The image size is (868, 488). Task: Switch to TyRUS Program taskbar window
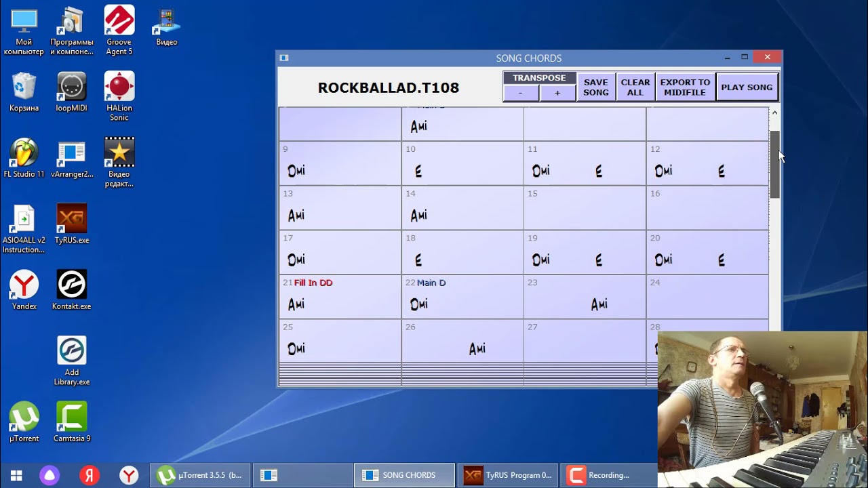508,475
